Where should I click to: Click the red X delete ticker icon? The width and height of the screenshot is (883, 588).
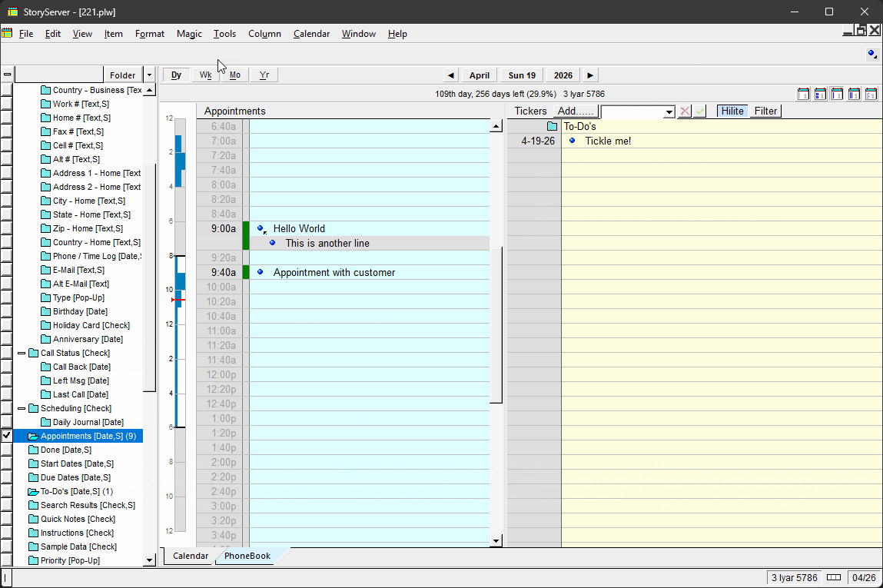tap(685, 111)
